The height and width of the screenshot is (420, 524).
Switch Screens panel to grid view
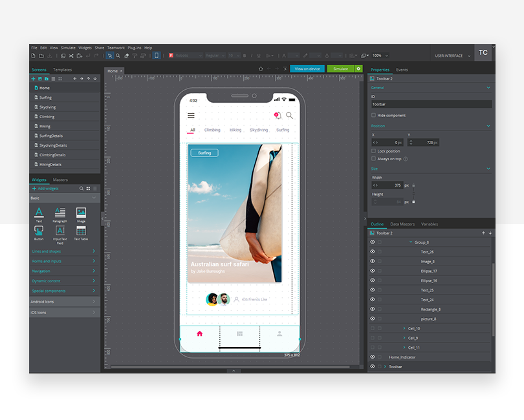click(60, 79)
